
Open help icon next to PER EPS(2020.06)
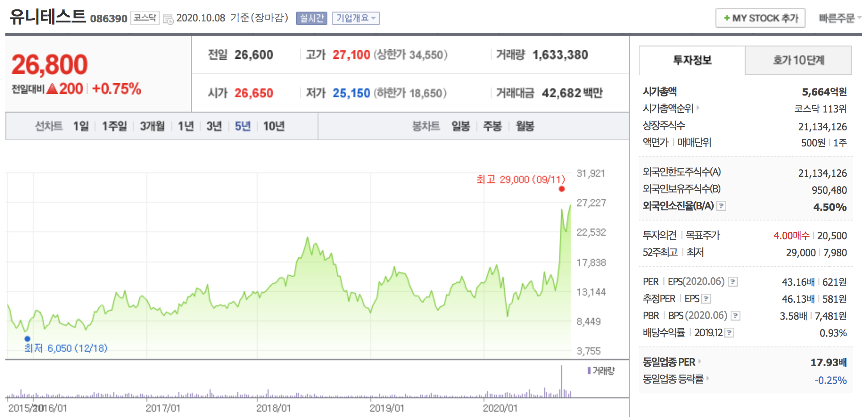(x=733, y=282)
